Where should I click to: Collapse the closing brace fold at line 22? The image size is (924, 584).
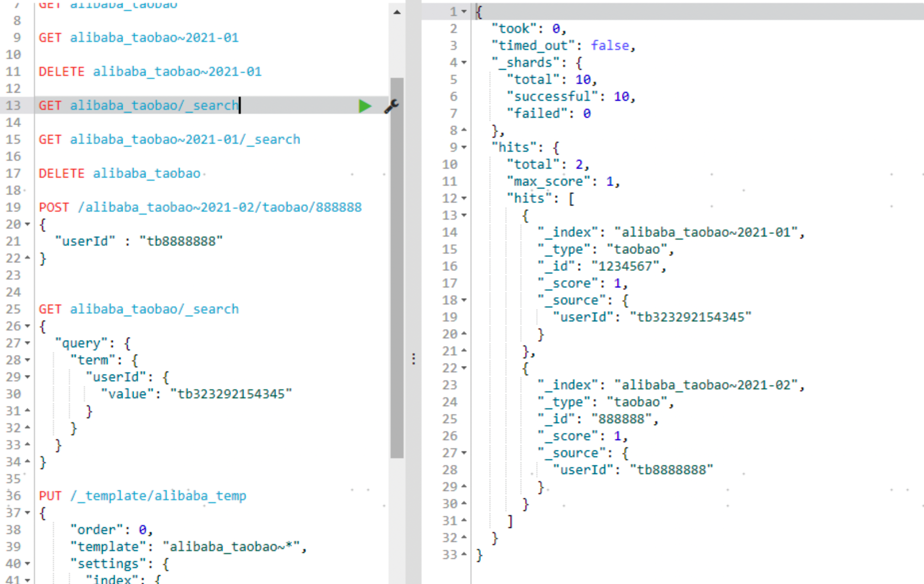(27, 258)
